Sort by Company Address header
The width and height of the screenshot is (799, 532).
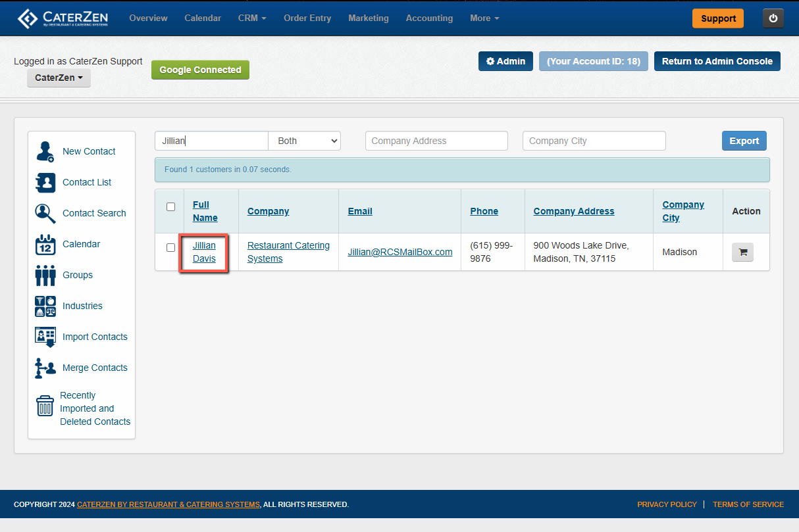(574, 211)
